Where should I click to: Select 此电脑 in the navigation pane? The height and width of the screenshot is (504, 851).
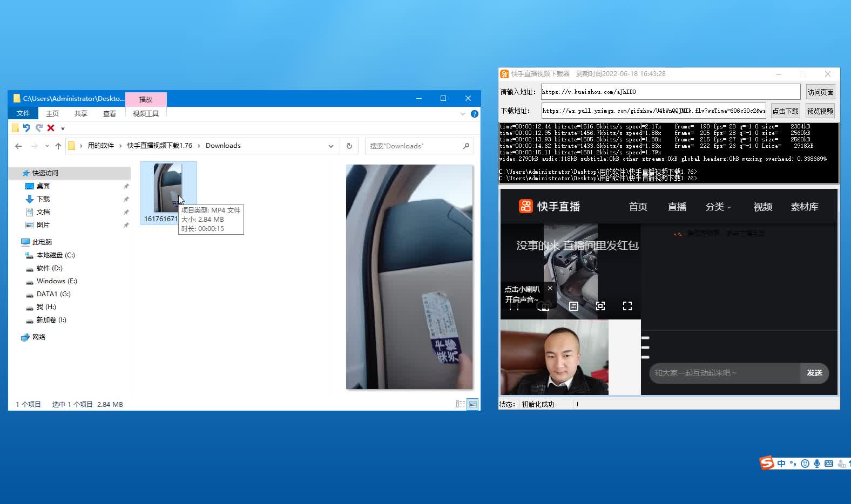(42, 242)
